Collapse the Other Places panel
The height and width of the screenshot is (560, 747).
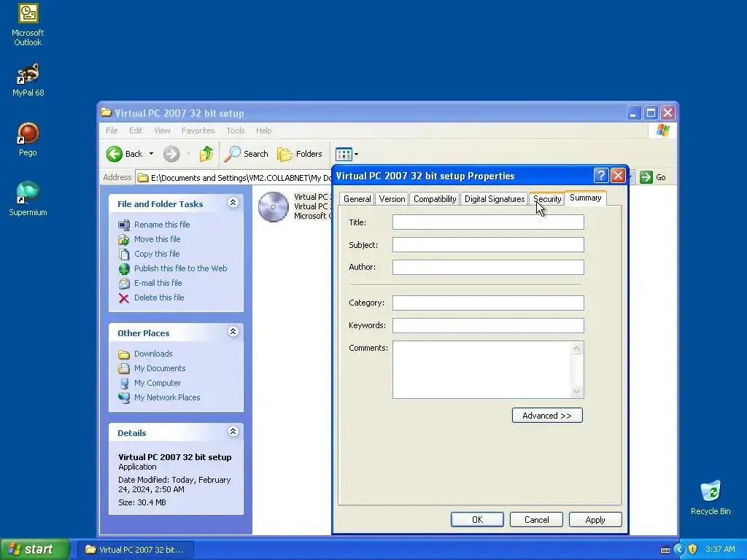[x=233, y=332]
